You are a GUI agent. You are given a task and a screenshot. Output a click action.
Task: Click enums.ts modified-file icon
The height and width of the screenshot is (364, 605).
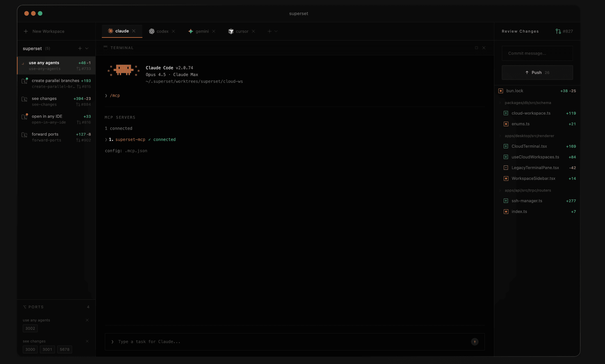click(506, 124)
